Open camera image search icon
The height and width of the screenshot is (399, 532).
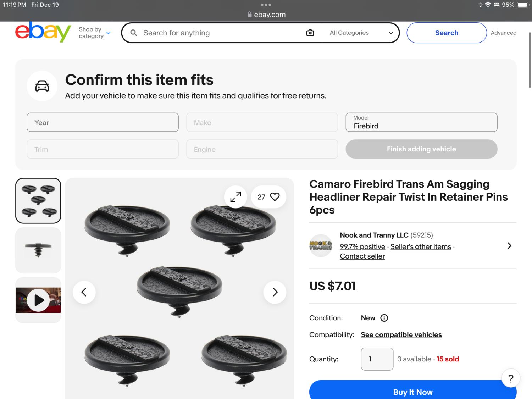click(310, 33)
